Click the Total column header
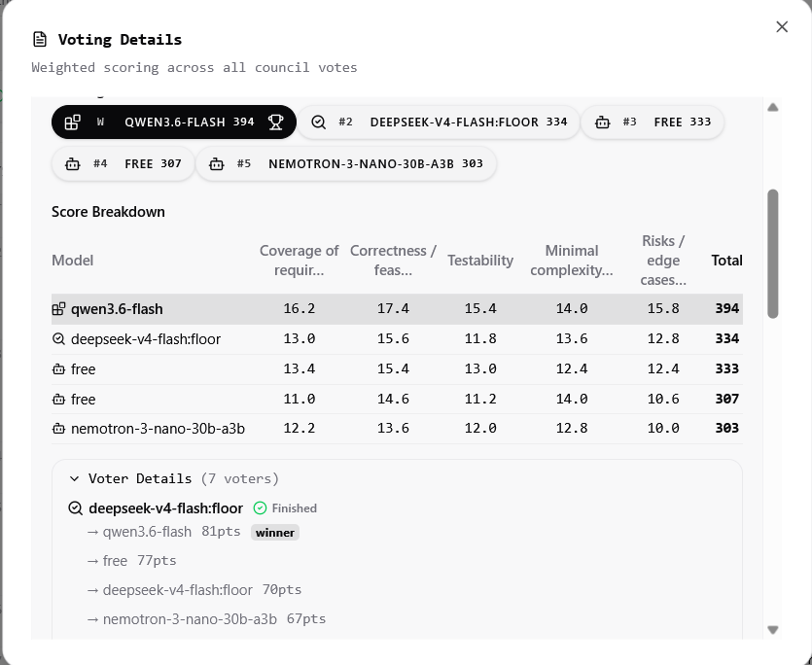This screenshot has width=812, height=665. click(x=726, y=260)
